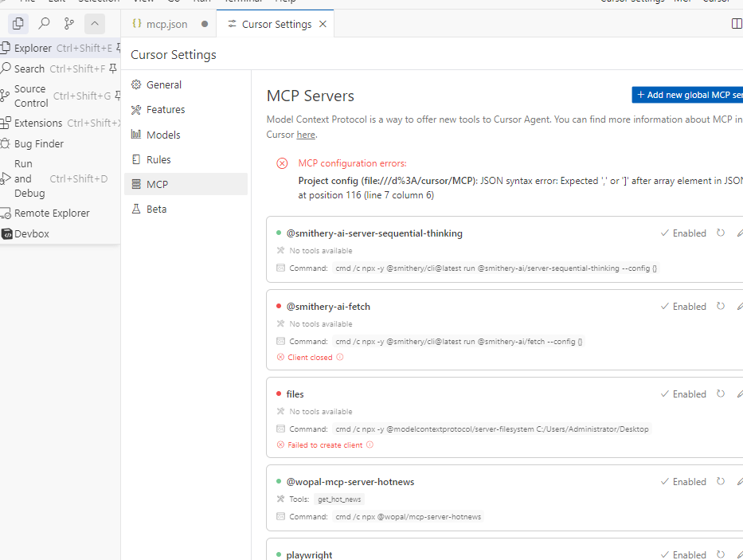Click the Features tools icon
Viewport: 743px width, 560px height.
136,110
